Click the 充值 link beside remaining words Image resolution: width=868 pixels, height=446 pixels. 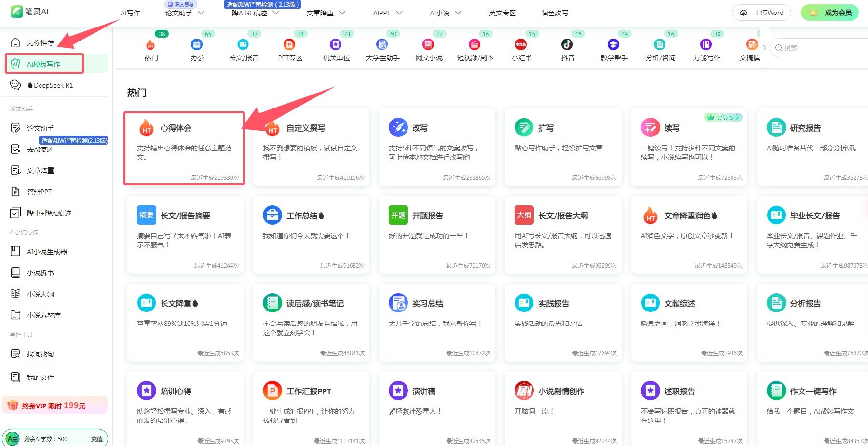click(x=96, y=439)
